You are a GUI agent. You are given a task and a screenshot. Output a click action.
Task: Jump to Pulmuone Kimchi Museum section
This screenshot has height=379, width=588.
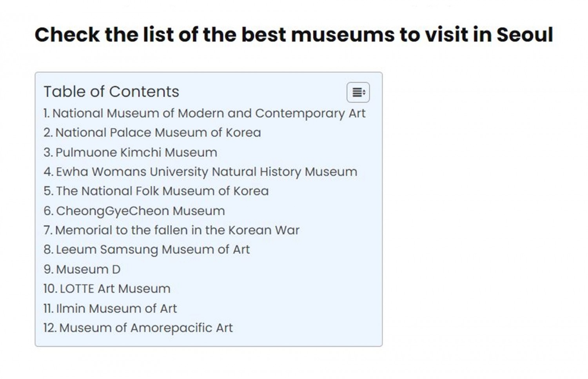tap(136, 152)
